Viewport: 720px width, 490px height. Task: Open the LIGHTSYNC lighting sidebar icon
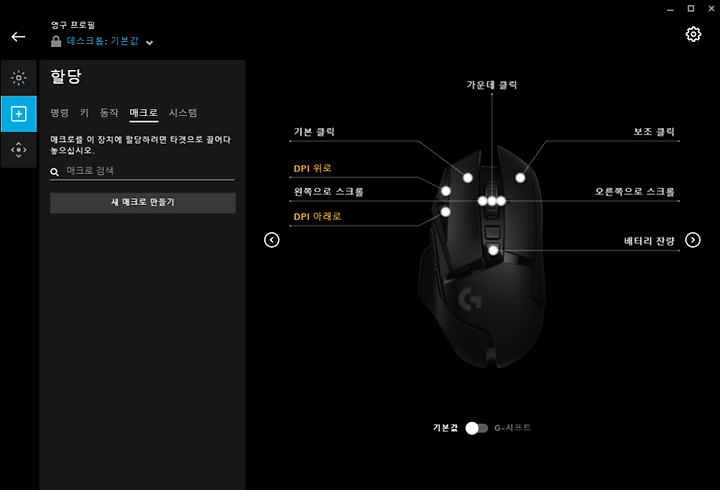tap(19, 78)
